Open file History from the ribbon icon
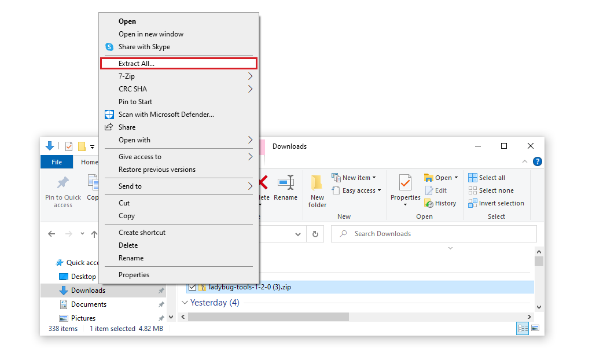Viewport: 596px width, 364px height. pos(441,203)
